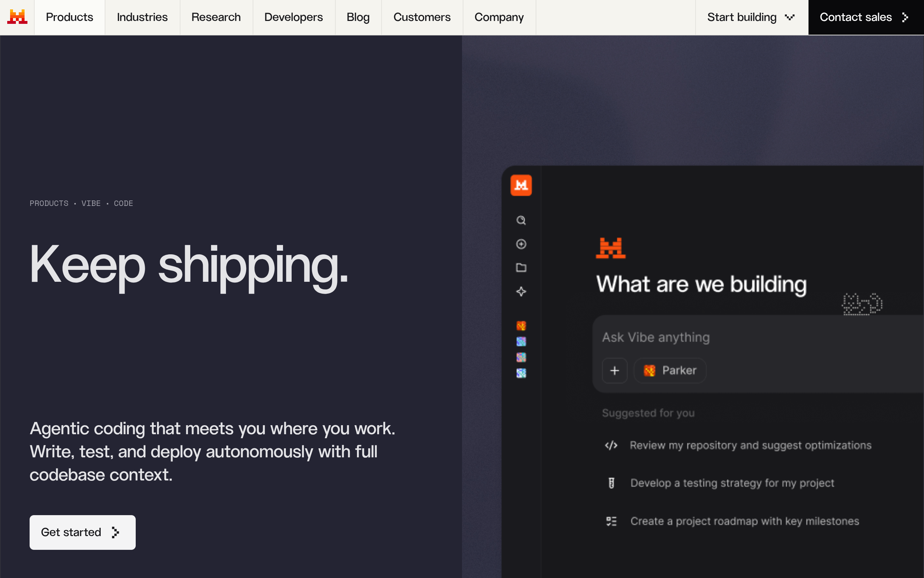Viewport: 924px width, 578px height.
Task: Select Review my repository and suggest optimizations
Action: (750, 445)
